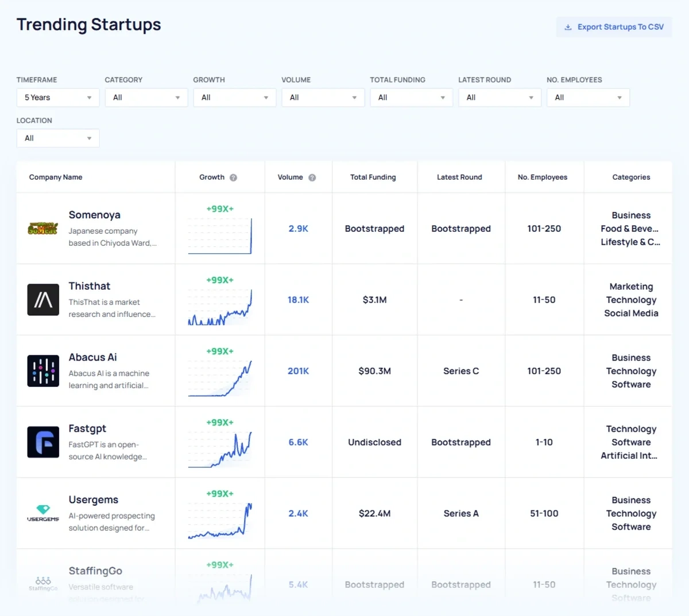This screenshot has height=616, width=689.
Task: Click the Series A latest round cell
Action: [x=461, y=513]
